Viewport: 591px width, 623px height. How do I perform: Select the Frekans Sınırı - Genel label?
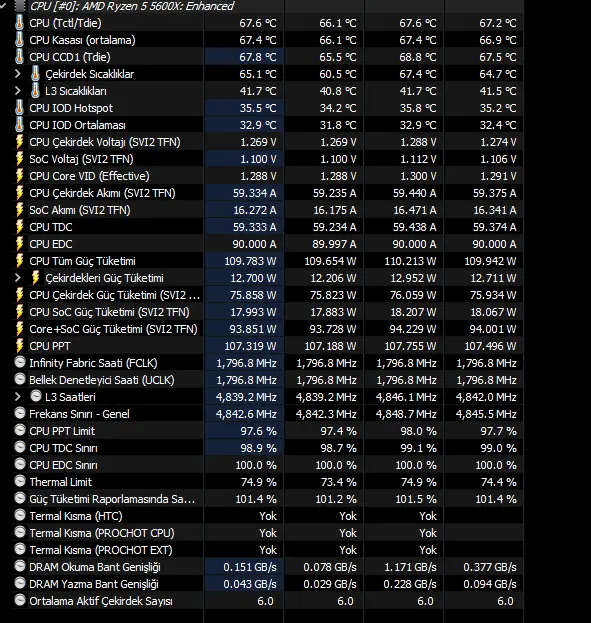click(79, 414)
